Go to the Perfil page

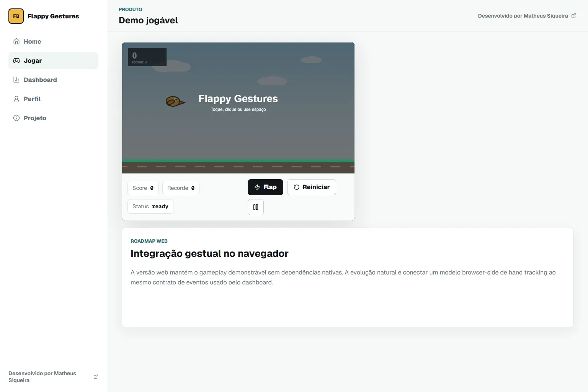click(x=53, y=99)
